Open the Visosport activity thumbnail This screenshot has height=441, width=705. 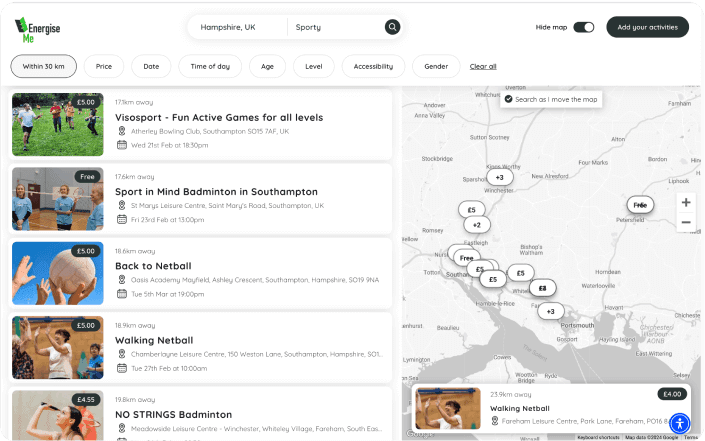click(x=58, y=124)
